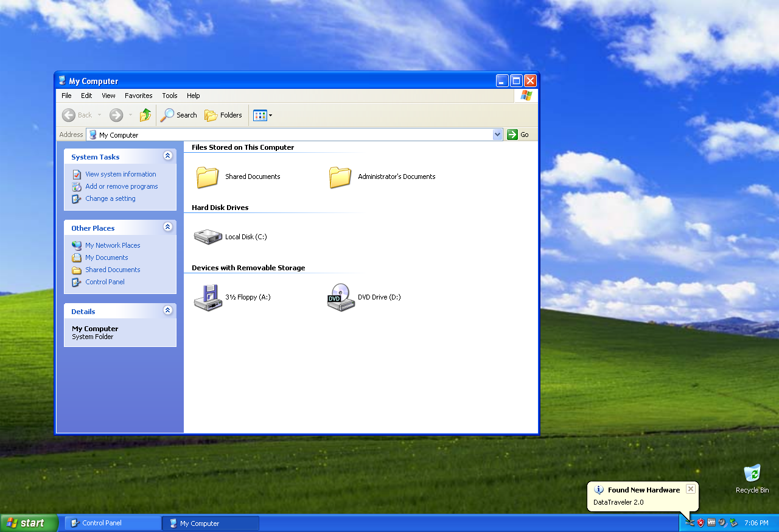The image size is (779, 532).
Task: Maximize the My Computer window
Action: pyautogui.click(x=516, y=80)
